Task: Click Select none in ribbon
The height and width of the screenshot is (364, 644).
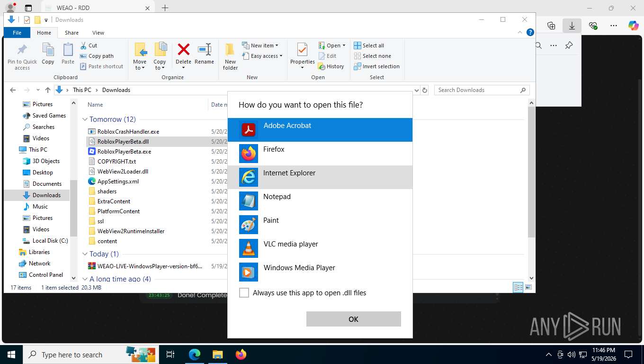Action: (372, 56)
